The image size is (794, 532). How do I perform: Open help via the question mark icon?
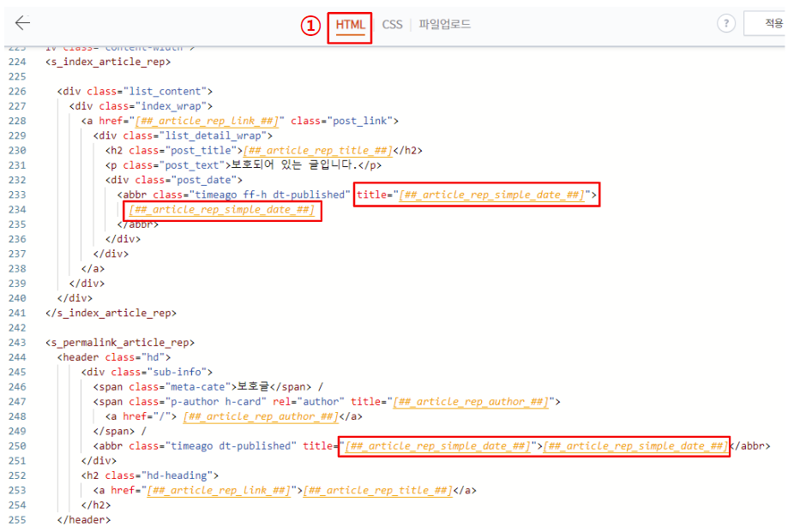[x=726, y=23]
